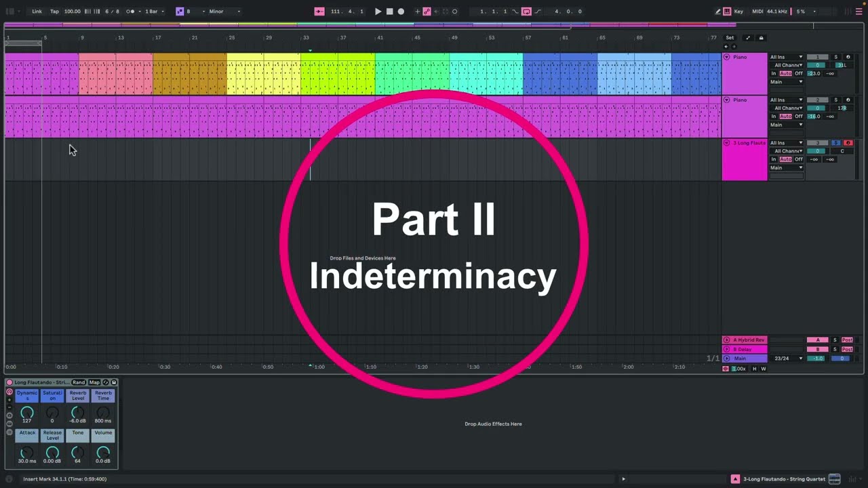Click the Map button on device
This screenshot has height=488, width=868.
point(94,382)
